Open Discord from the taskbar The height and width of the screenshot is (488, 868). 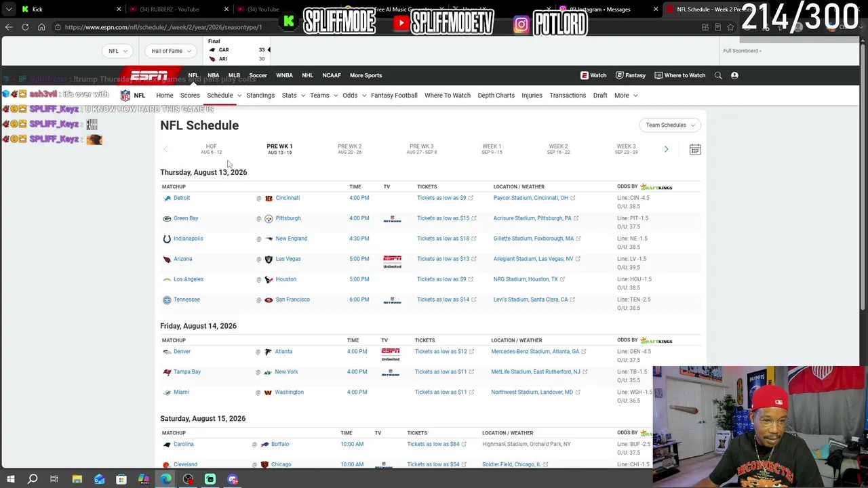pyautogui.click(x=233, y=479)
